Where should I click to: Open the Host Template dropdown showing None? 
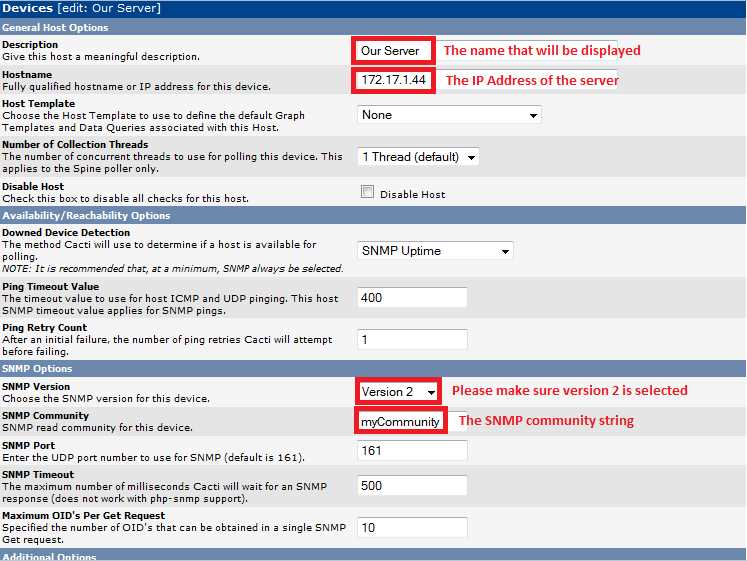[449, 115]
